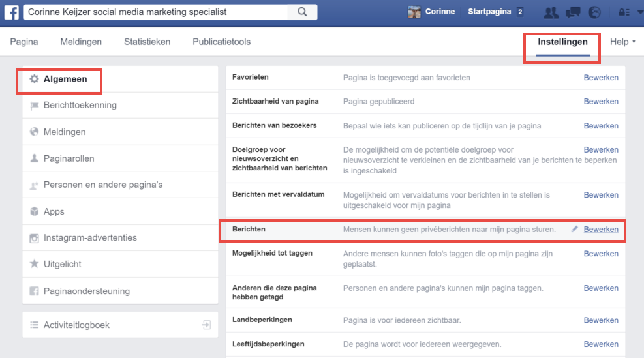Click 'Pagina is voor iedereen zichtbaar.' text
This screenshot has width=644, height=358.
[402, 320]
